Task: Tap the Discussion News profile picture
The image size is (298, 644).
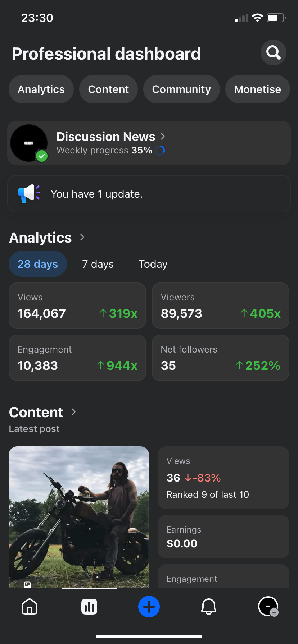Action: pos(29,143)
